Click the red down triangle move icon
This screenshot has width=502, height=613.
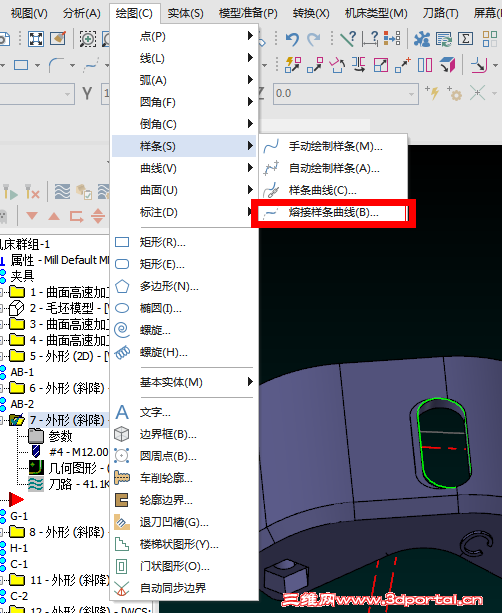32,216
